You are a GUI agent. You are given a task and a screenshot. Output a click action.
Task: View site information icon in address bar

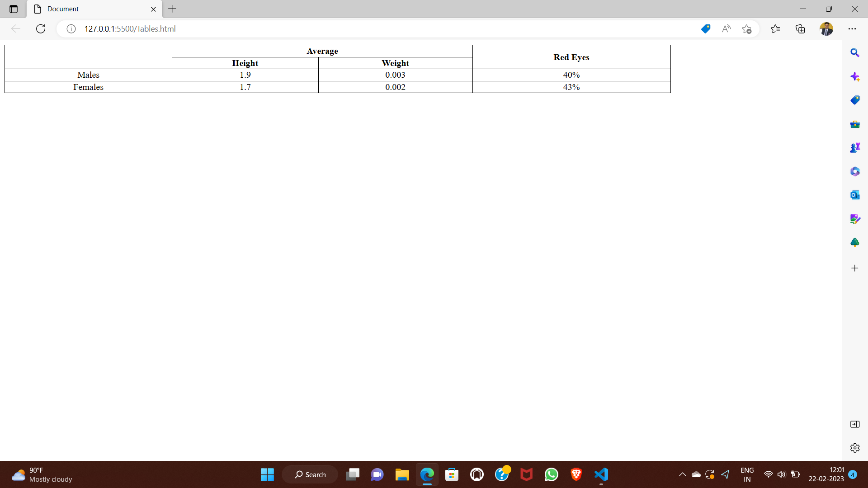coord(71,29)
